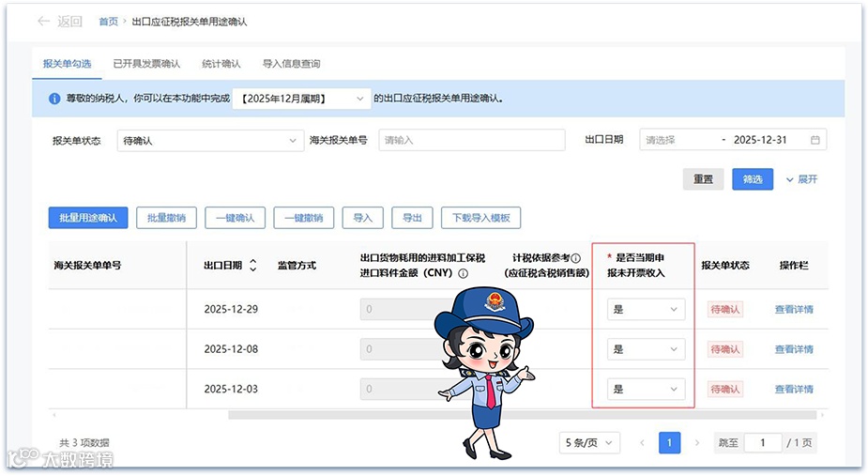868x476 pixels.
Task: Click the blue info icon in the notice banner
Action: pos(54,99)
